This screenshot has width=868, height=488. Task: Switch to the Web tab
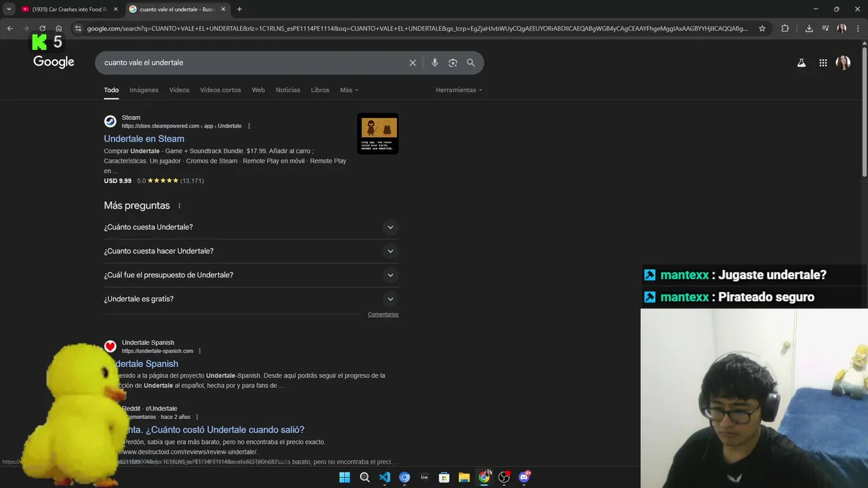tap(258, 90)
